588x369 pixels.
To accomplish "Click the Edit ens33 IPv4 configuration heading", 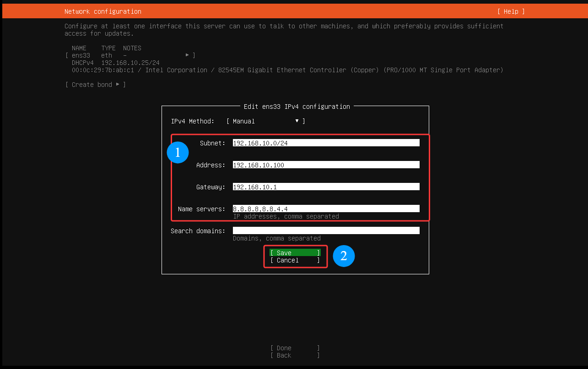I will click(x=297, y=107).
